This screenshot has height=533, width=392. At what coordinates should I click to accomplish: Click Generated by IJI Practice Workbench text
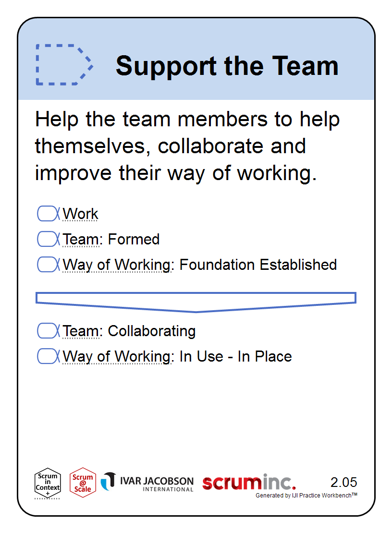pos(306,495)
